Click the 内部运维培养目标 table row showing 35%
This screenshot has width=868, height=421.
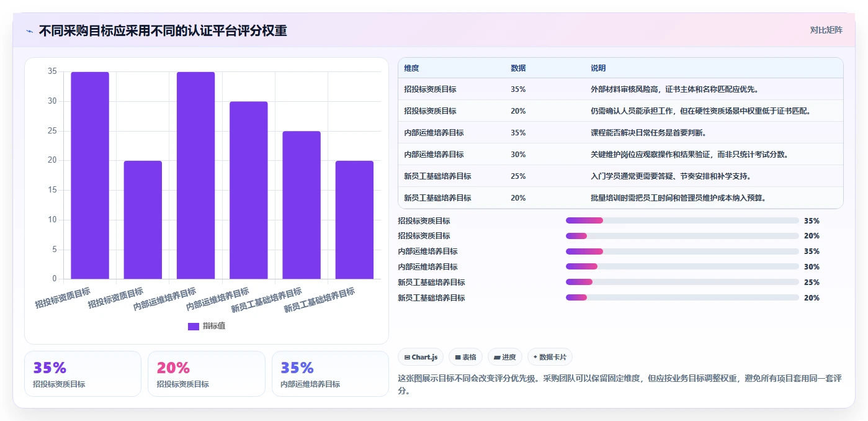(620, 133)
